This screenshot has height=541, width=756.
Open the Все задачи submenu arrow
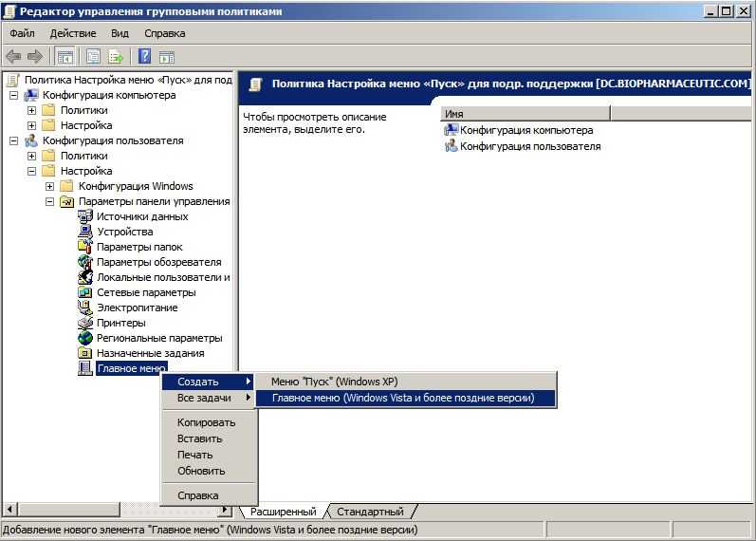click(249, 398)
